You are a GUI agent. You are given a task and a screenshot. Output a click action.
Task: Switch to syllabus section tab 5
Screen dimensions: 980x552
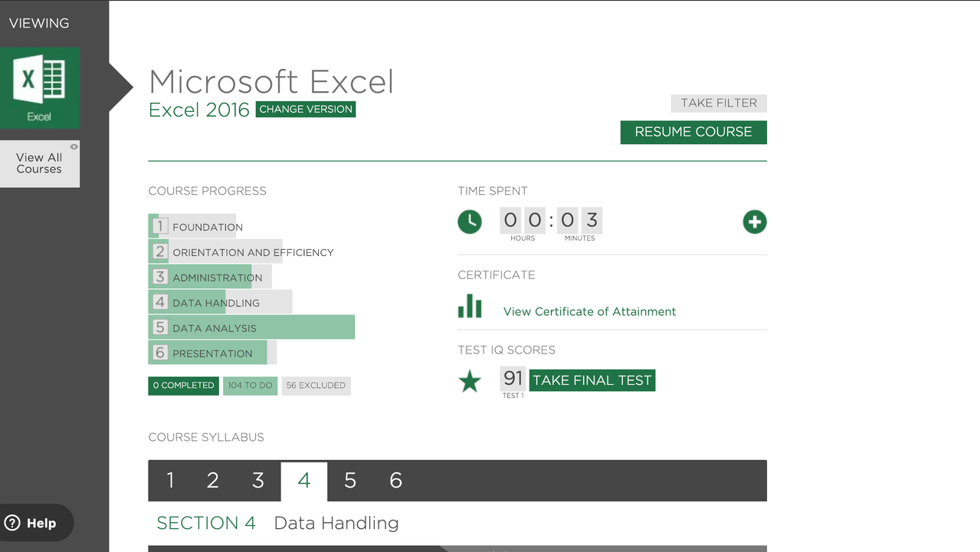[350, 481]
